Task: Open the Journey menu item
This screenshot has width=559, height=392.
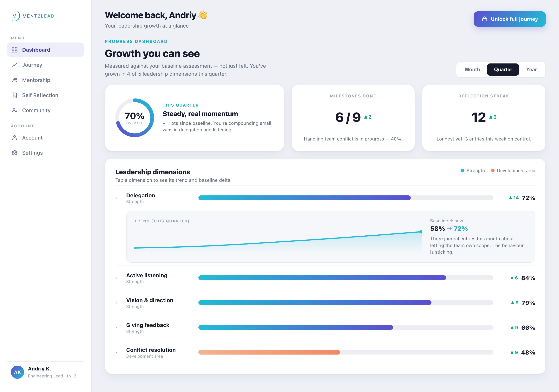Action: [46, 65]
